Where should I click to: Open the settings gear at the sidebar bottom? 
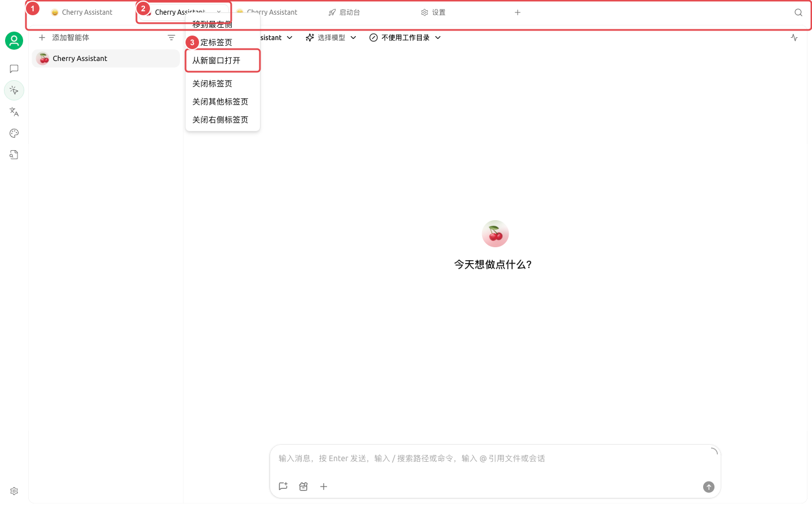(x=14, y=491)
